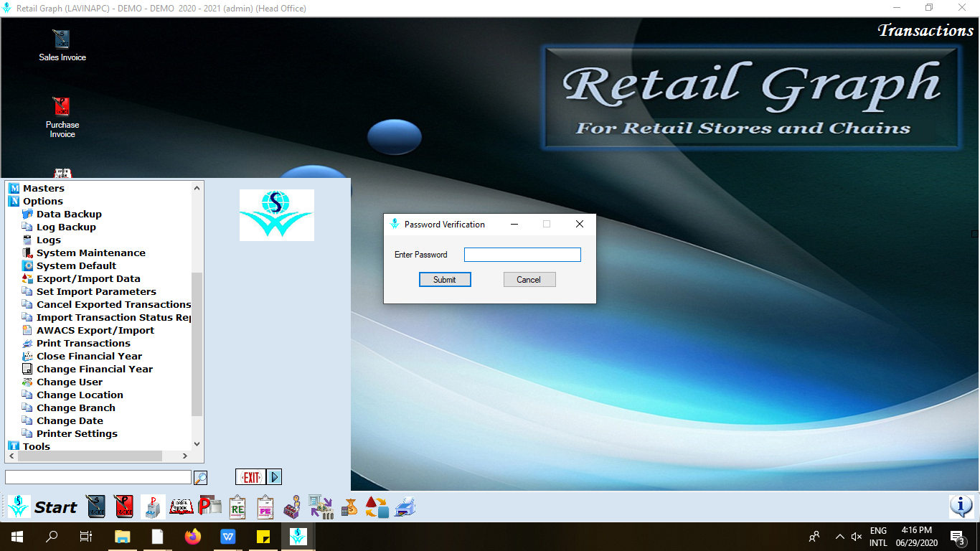Open the order book toolbar icon
Screen dimensions: 980x551
181,507
